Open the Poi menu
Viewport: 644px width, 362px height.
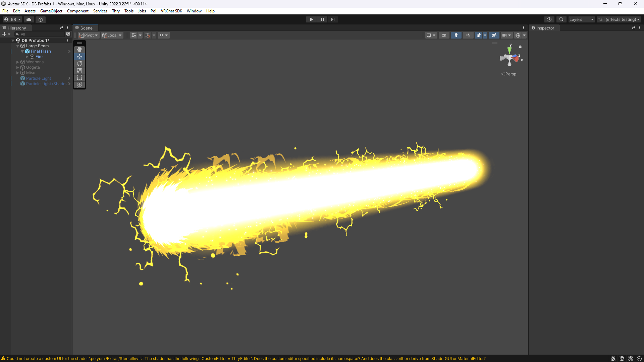coord(153,11)
